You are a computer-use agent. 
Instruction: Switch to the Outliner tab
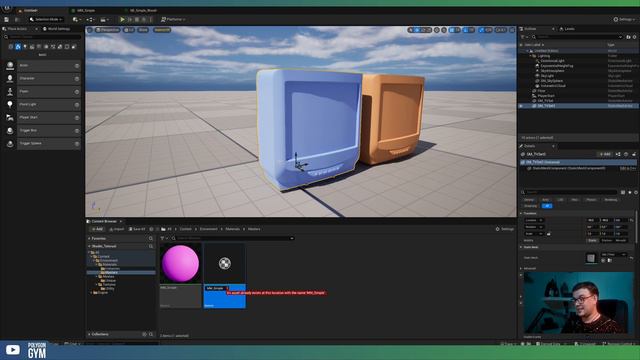(530, 29)
